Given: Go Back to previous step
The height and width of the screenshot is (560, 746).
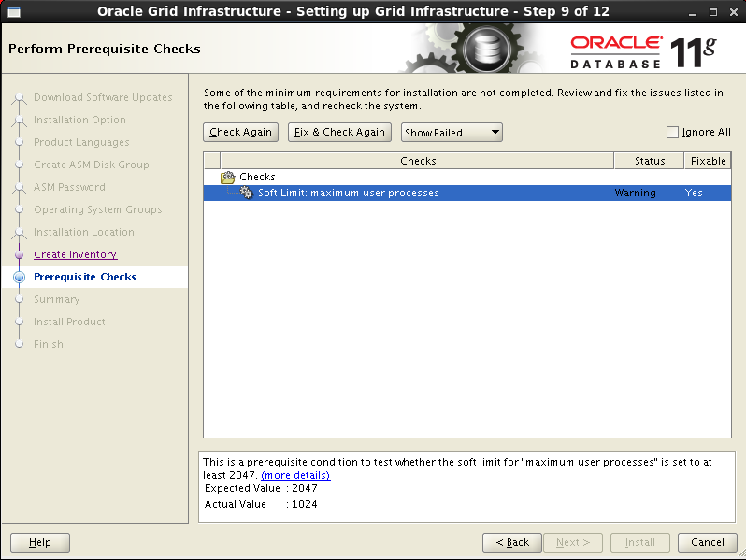Looking at the screenshot, I should (x=512, y=542).
